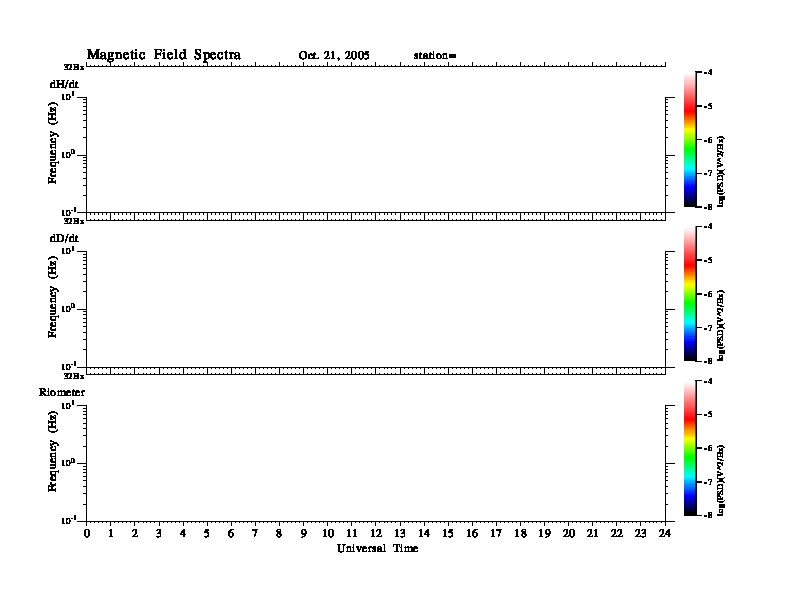Click hour tick label "22" on time axis

tap(617, 533)
